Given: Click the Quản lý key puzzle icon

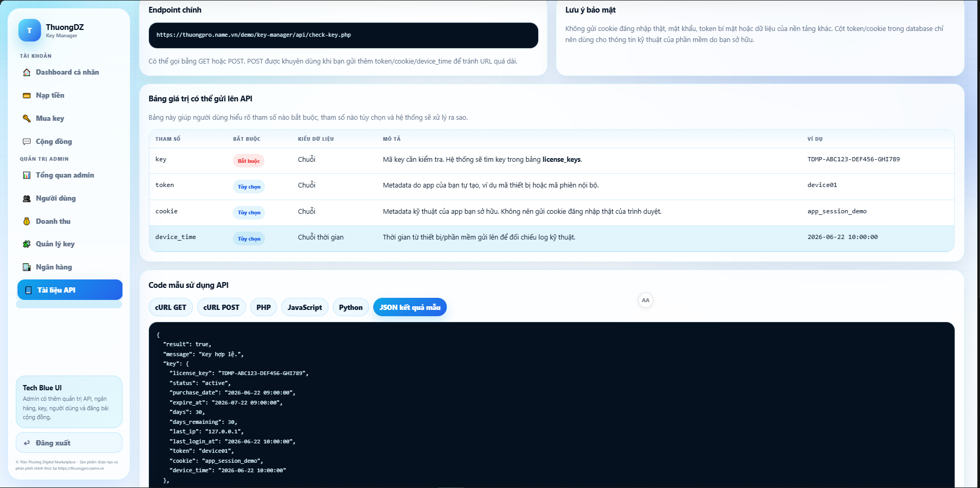Looking at the screenshot, I should point(27,244).
